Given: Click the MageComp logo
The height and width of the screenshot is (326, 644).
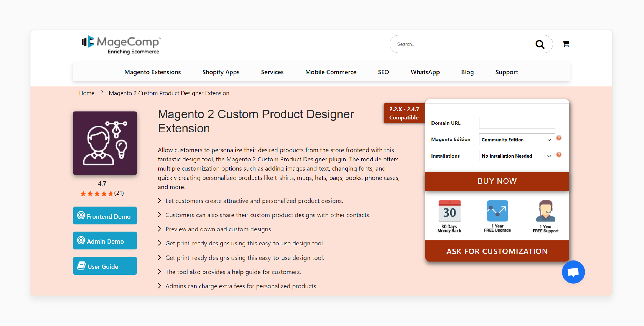Looking at the screenshot, I should (x=121, y=45).
